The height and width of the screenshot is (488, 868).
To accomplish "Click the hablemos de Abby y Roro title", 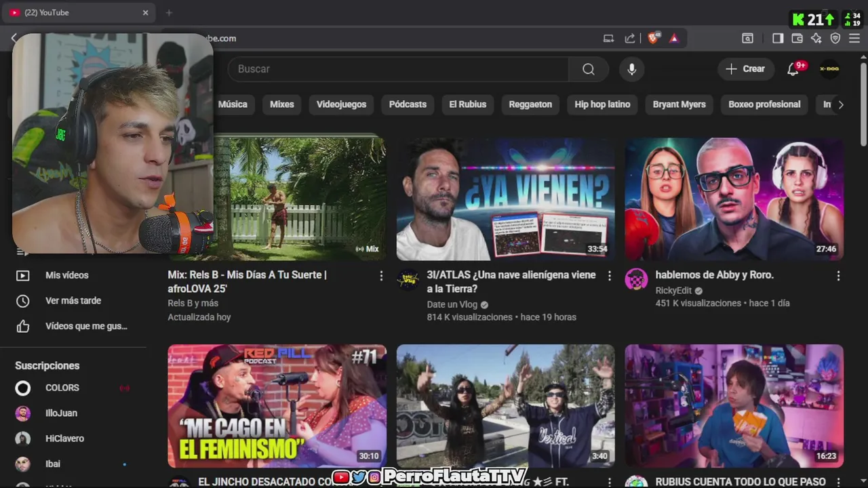I will tap(714, 275).
